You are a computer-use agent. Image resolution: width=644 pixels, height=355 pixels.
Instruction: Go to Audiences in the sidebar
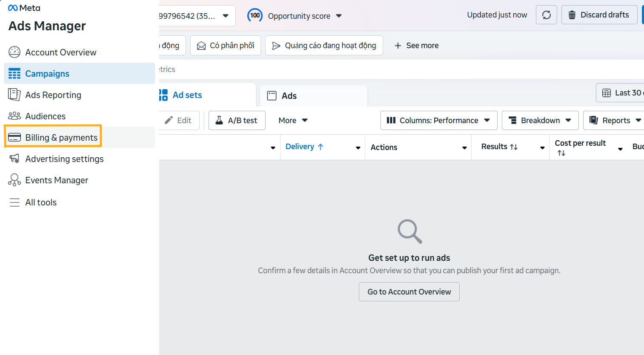click(45, 116)
